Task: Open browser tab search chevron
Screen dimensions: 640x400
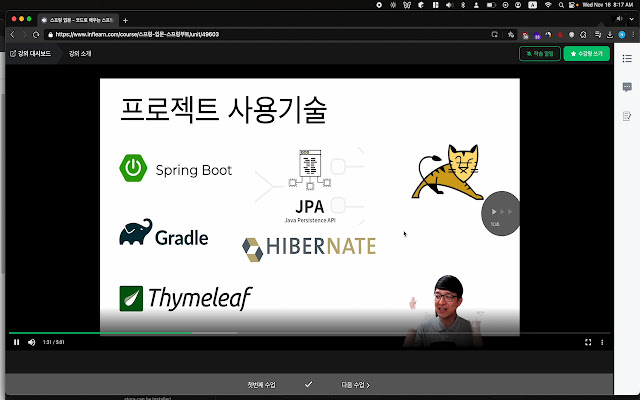Action: tap(632, 19)
